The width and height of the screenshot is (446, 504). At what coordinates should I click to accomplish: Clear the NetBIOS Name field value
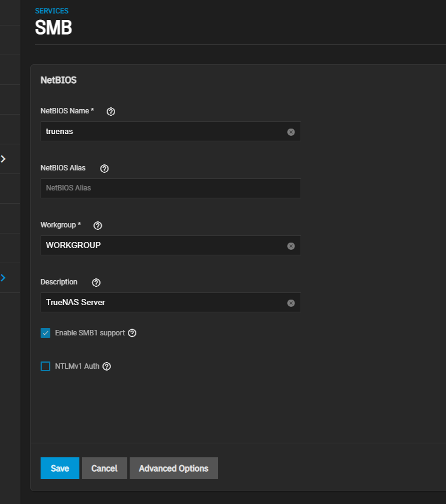pos(291,132)
